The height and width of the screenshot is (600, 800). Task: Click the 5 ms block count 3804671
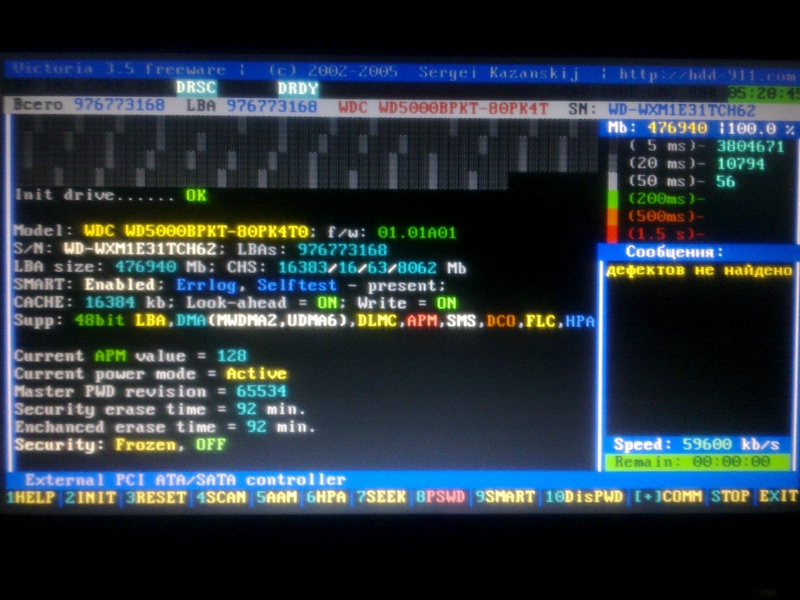coord(751,146)
